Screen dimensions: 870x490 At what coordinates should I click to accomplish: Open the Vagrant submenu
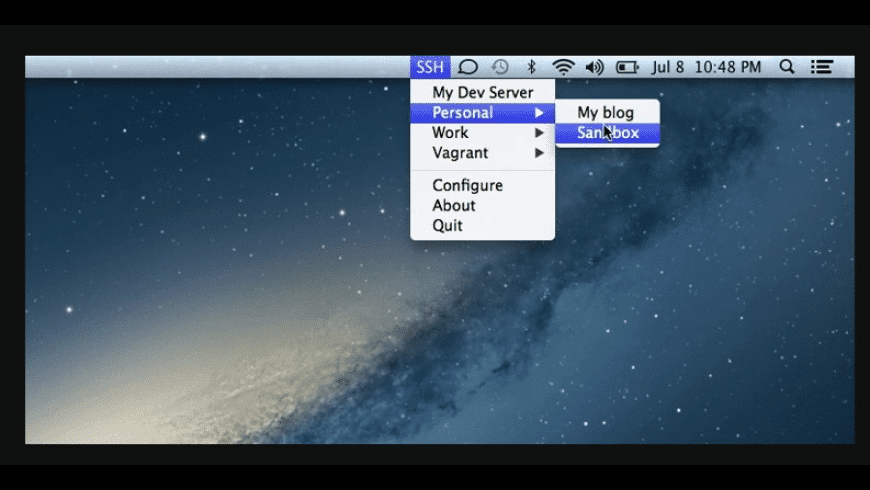click(x=482, y=153)
